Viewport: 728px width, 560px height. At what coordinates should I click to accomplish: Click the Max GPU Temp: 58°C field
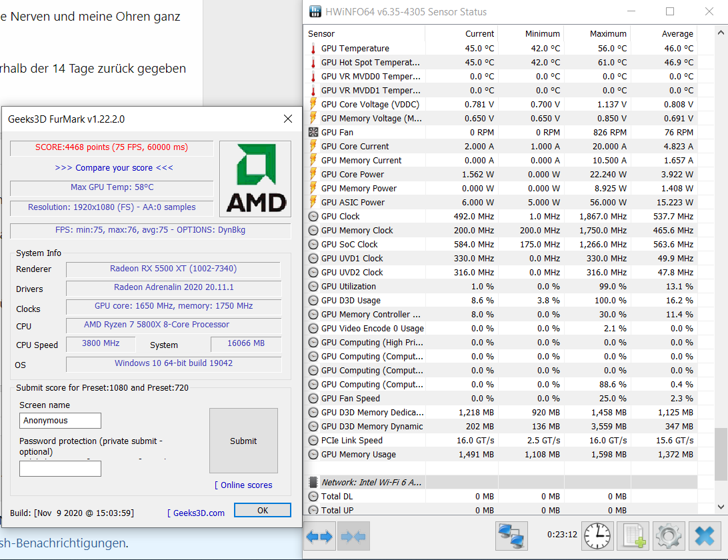point(112,187)
